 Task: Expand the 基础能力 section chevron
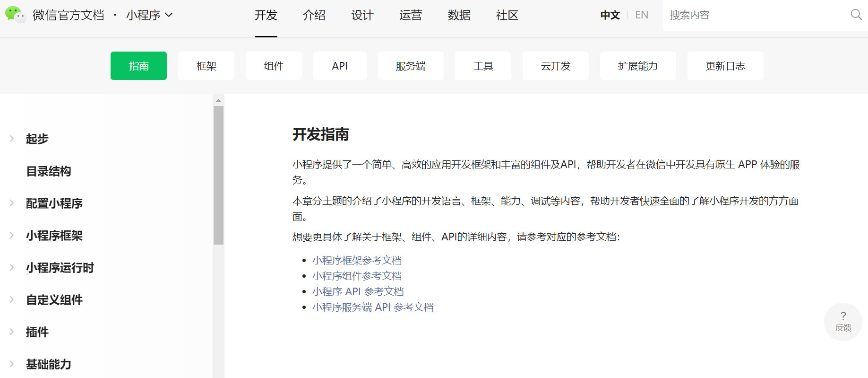click(12, 364)
